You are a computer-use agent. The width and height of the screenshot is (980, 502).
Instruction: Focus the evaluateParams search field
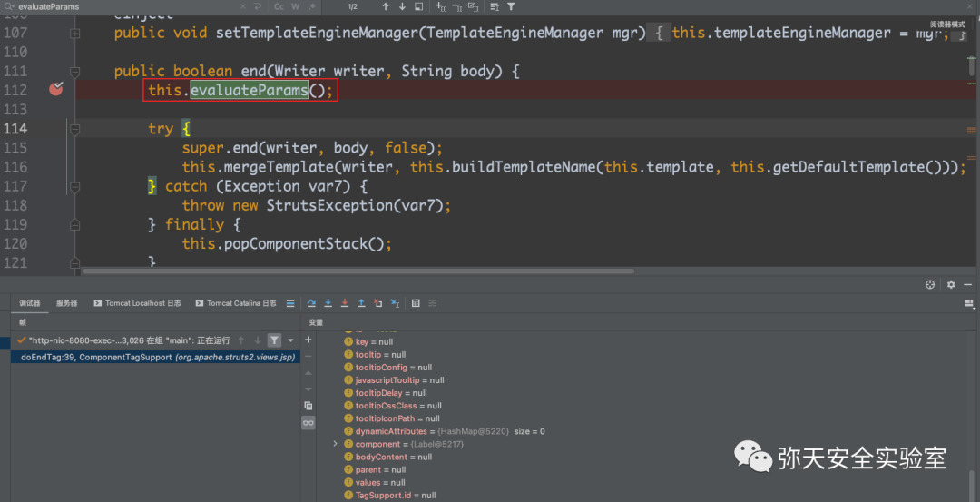tap(125, 6)
